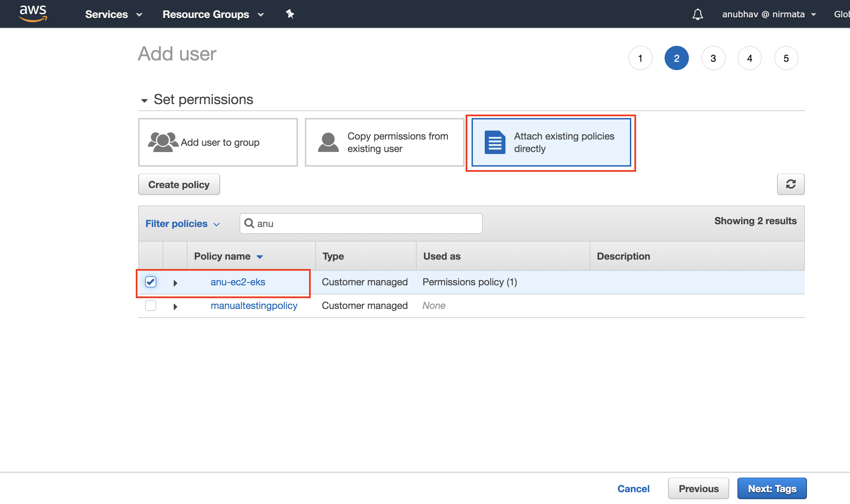This screenshot has height=504, width=850.
Task: Open the Resource Groups dropdown
Action: coord(213,14)
